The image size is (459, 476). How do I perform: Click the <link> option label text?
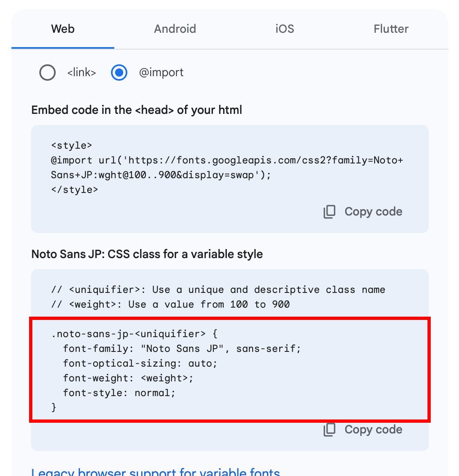(81, 73)
